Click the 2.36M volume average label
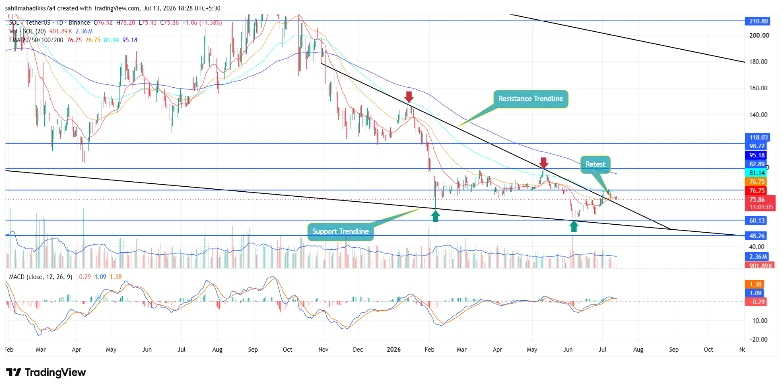The width and height of the screenshot is (783, 388). tap(756, 258)
